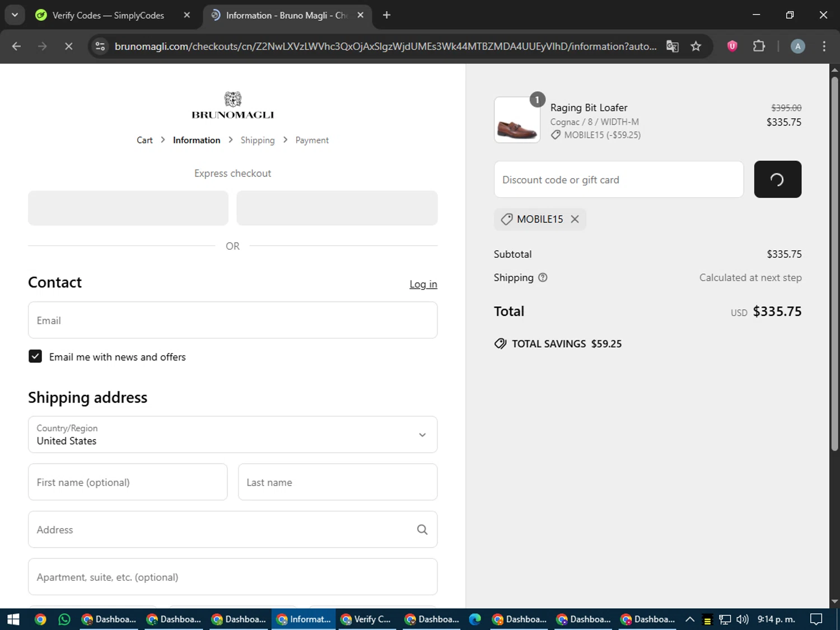Open Chrome three-dot menu

[824, 46]
